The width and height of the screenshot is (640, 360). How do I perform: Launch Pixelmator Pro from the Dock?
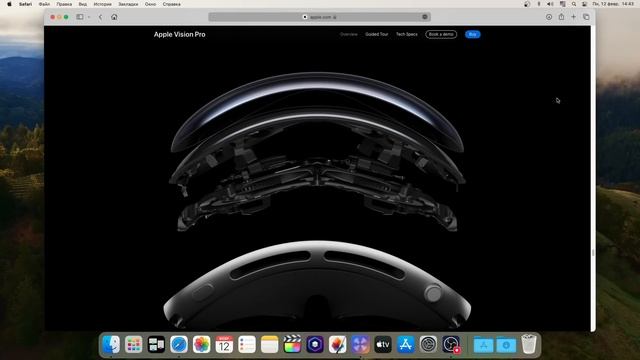point(338,344)
